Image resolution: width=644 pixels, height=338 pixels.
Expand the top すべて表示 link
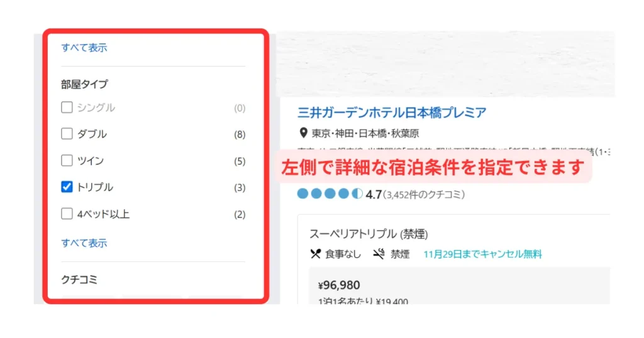coord(84,48)
